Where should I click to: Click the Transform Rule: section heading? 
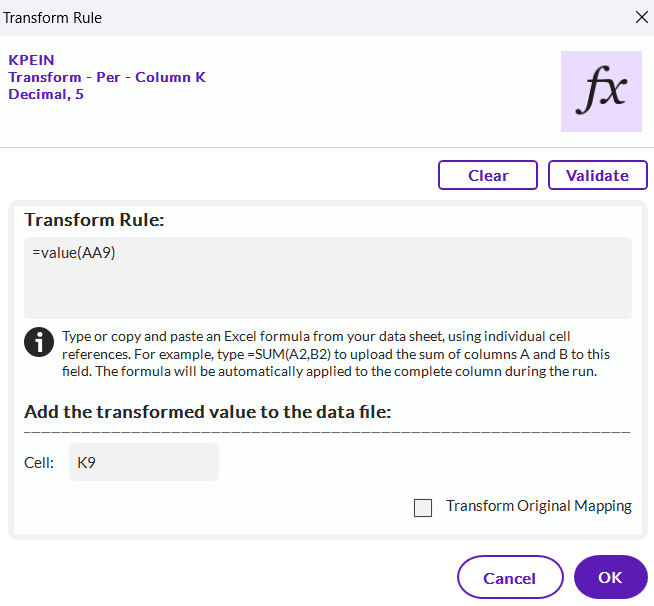click(94, 220)
